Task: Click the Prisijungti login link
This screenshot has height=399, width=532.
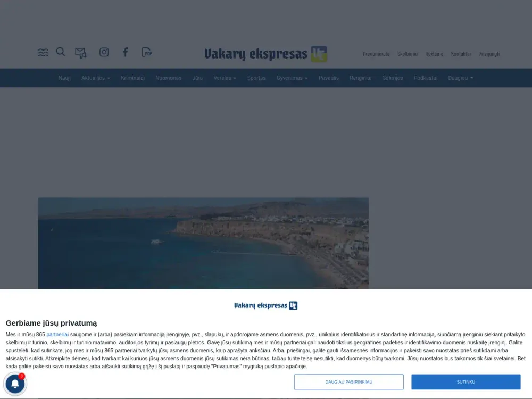Action: pyautogui.click(x=489, y=54)
